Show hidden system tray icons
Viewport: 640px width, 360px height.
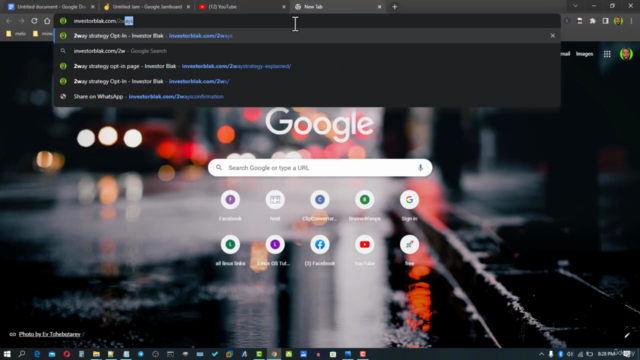(541, 354)
